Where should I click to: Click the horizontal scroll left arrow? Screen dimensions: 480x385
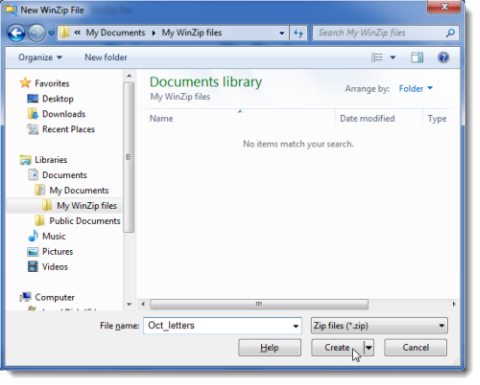[143, 304]
